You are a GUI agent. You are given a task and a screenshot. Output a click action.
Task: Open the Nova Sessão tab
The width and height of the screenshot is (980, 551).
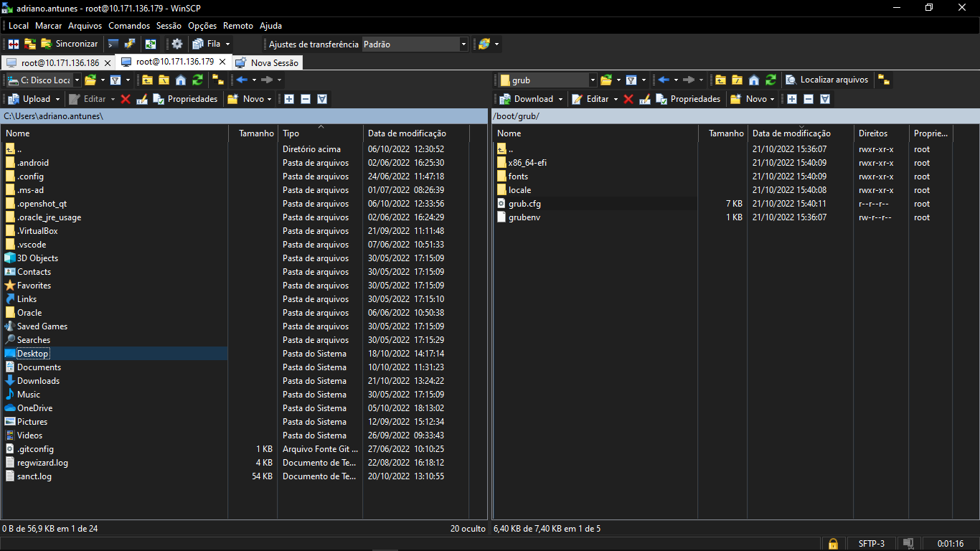point(268,63)
